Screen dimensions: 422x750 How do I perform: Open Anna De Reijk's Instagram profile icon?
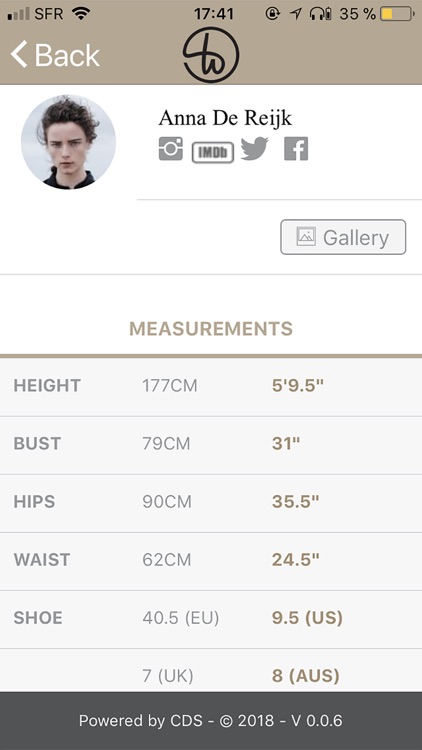pyautogui.click(x=171, y=149)
